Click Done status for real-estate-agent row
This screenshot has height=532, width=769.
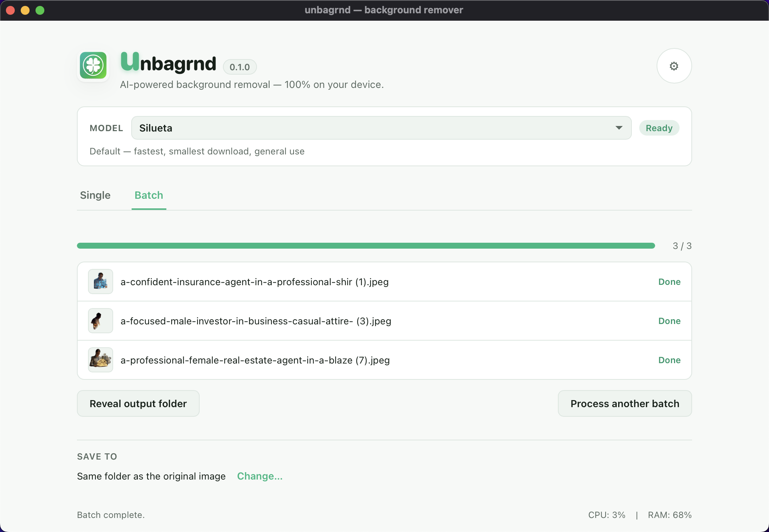tap(670, 360)
